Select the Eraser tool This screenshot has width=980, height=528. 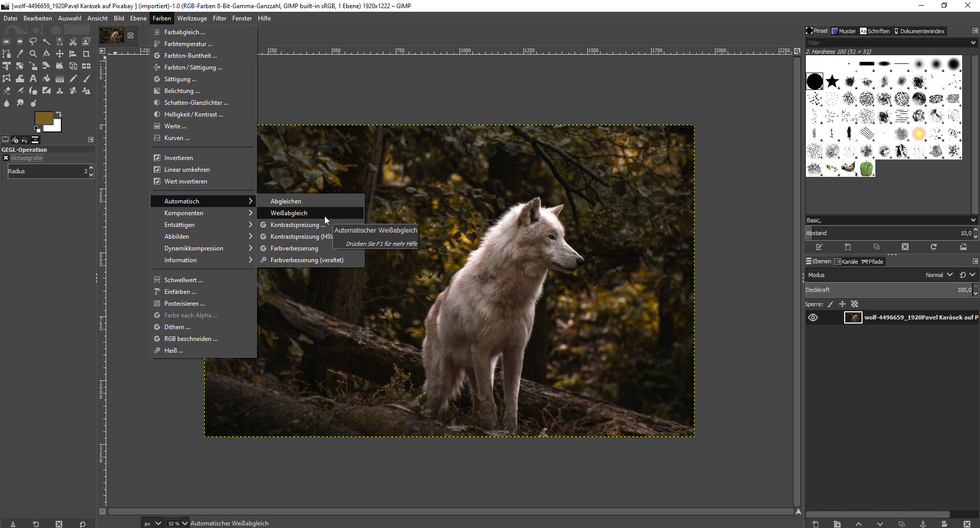pos(7,90)
